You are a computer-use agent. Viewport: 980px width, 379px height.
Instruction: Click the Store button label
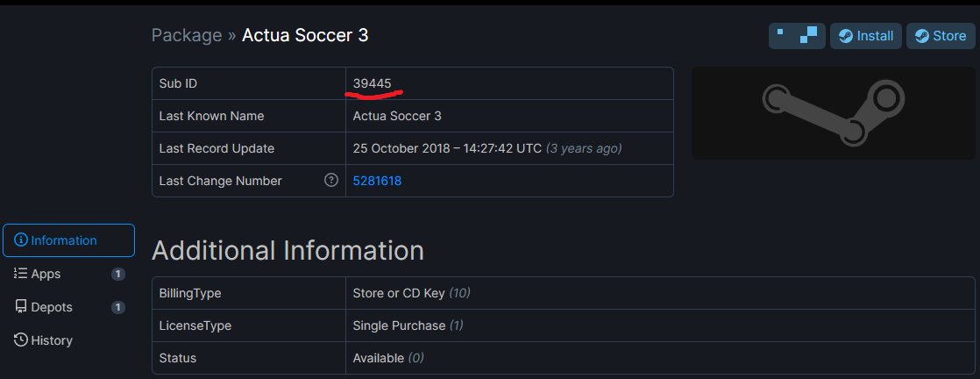coord(949,36)
